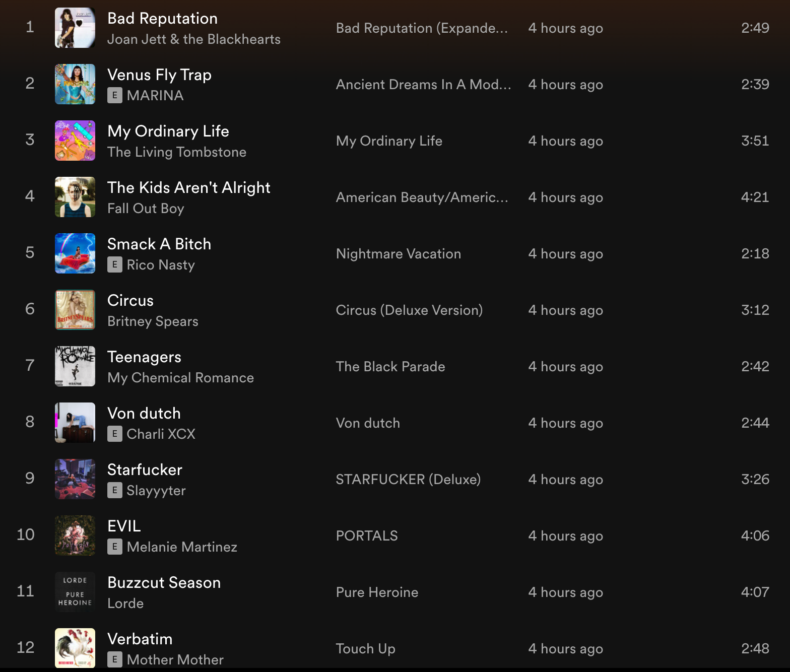The image size is (790, 672).
Task: Open Circus (Deluxe Version) album
Action: click(x=409, y=310)
